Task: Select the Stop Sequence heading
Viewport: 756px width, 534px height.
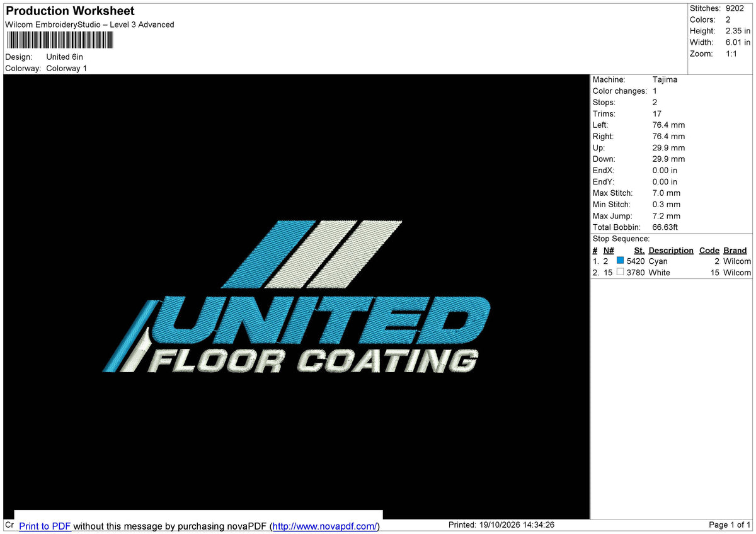Action: pyautogui.click(x=621, y=239)
